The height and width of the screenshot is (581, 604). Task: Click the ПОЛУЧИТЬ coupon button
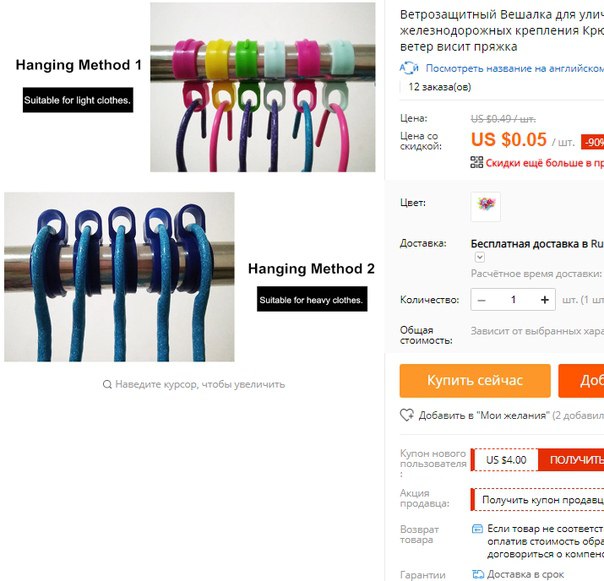[571, 460]
